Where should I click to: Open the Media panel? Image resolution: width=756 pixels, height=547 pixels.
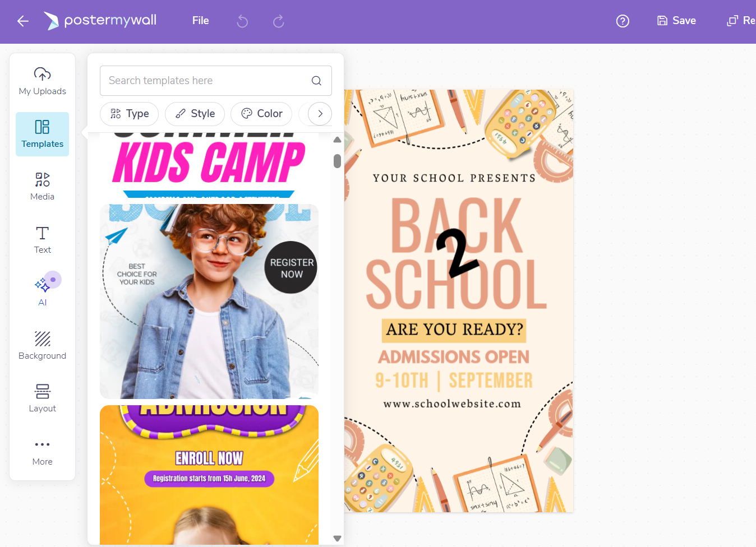[43, 187]
